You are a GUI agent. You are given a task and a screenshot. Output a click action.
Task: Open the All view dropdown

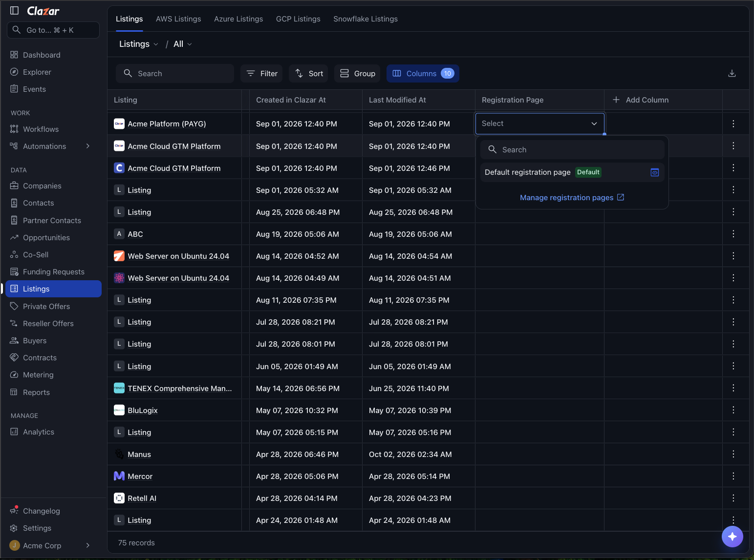(183, 44)
